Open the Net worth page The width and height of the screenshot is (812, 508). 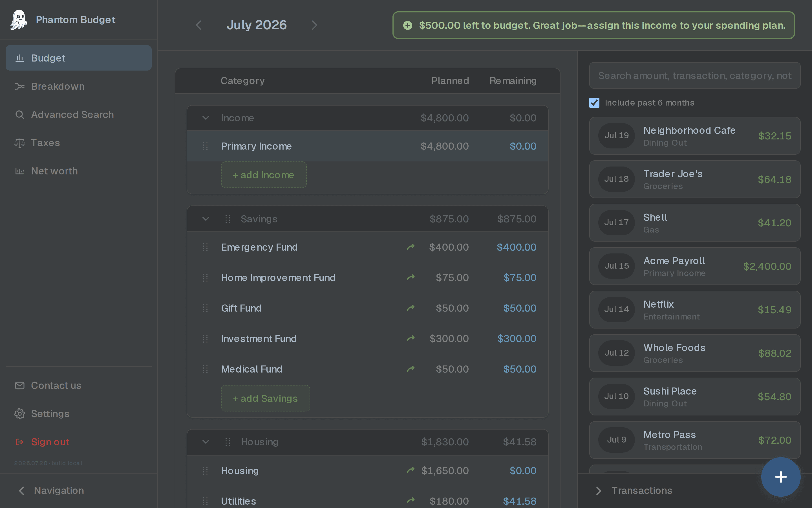click(x=78, y=171)
